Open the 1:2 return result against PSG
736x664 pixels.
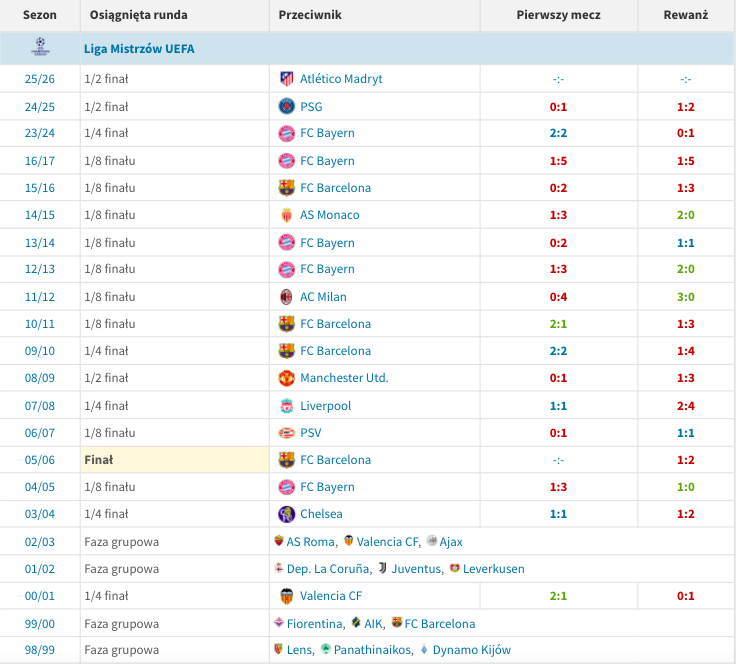click(686, 107)
